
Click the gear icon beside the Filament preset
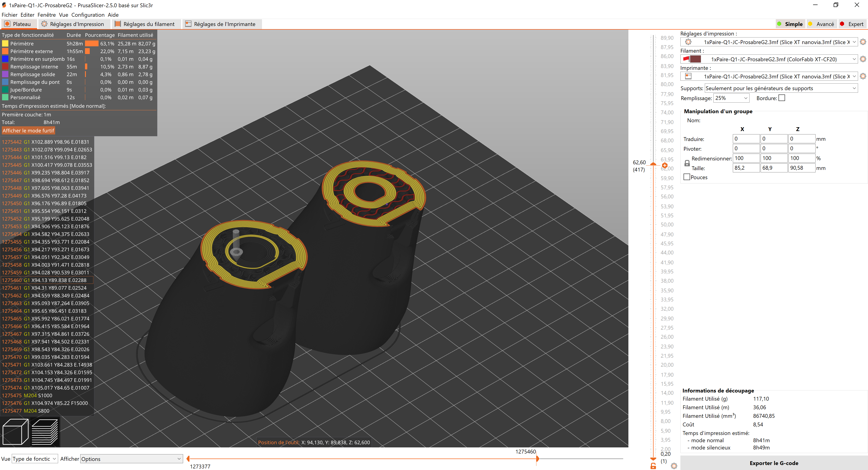pos(863,59)
